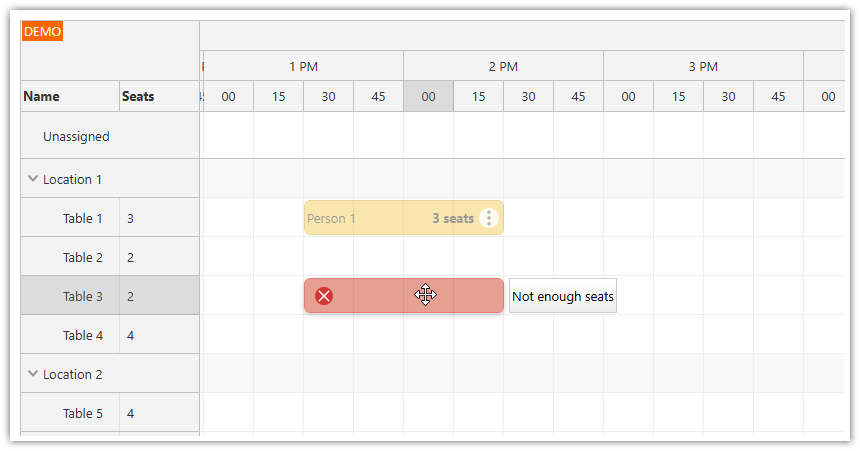Click the Name column header
The width and height of the screenshot is (860, 451).
(x=42, y=97)
